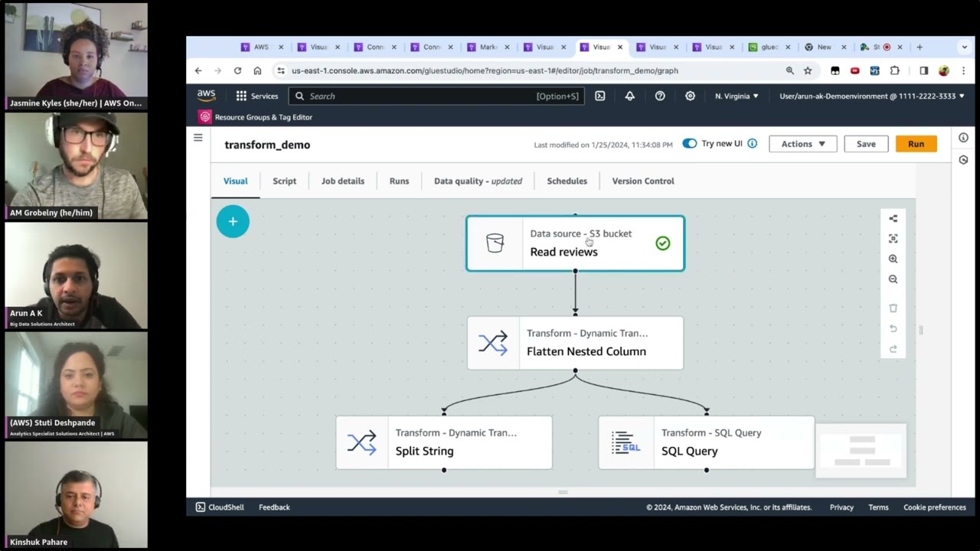Screen dimensions: 980x551
Task: Expand the Actions dropdown
Action: (803, 144)
